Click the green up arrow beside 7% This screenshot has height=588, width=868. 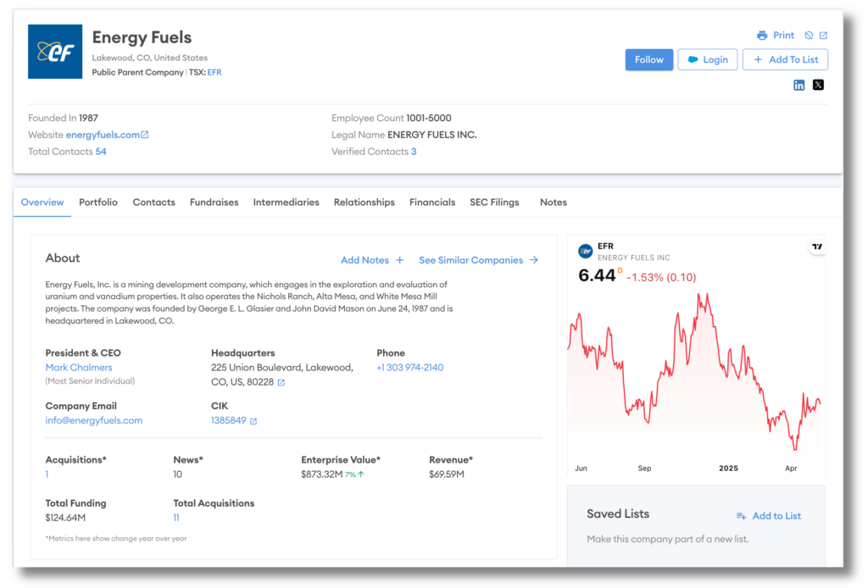361,474
